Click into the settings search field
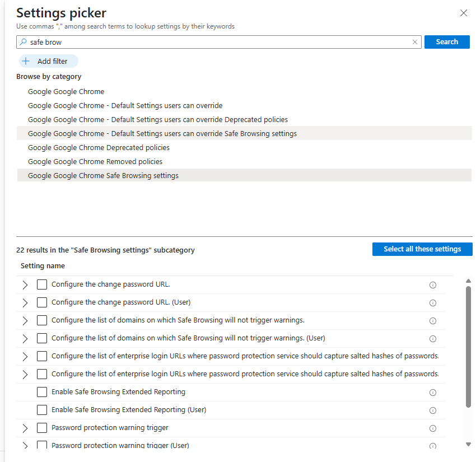 click(x=218, y=42)
